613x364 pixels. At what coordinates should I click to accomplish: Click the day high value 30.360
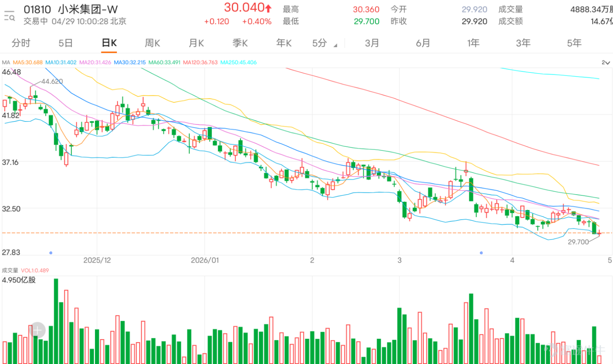click(366, 9)
